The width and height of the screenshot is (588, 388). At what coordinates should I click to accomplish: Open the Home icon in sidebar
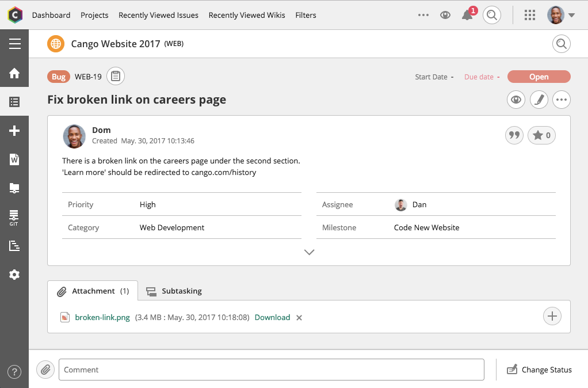coord(14,73)
